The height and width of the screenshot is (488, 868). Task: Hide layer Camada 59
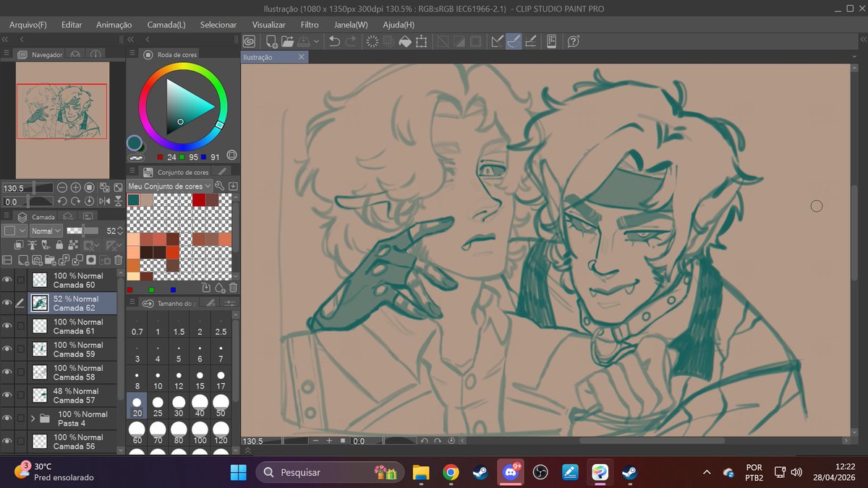(7, 349)
